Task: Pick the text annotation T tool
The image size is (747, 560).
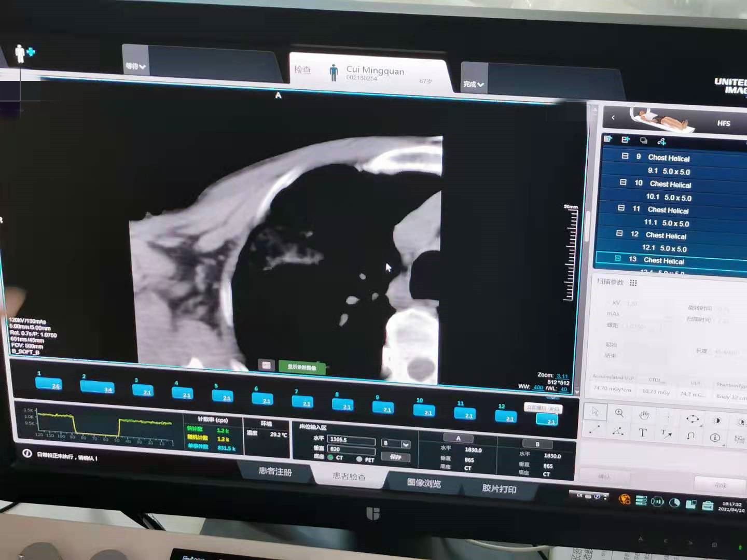Action: (x=642, y=433)
